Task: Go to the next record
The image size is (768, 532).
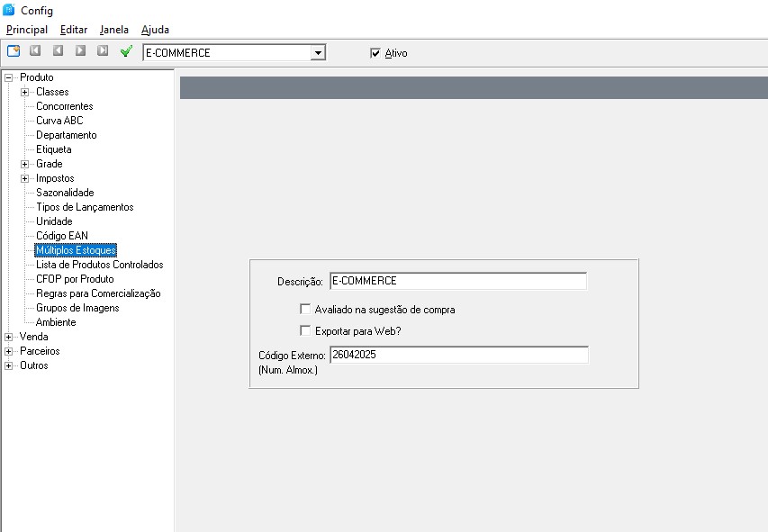Action: pos(80,51)
